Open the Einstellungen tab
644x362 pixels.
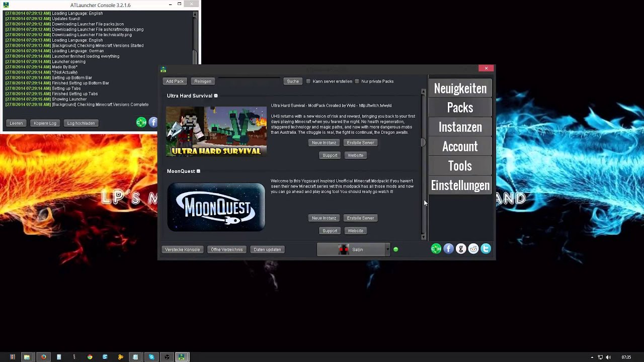click(460, 186)
